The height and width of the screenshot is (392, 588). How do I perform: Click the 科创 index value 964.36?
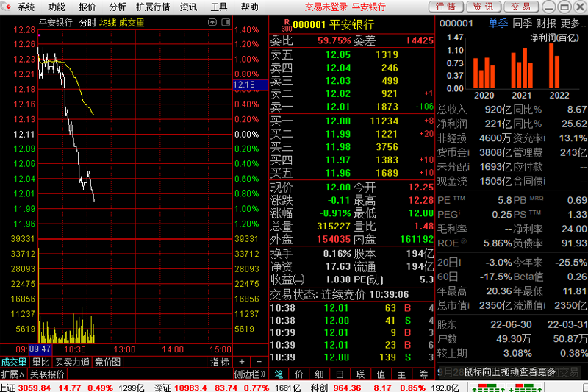[347, 388]
